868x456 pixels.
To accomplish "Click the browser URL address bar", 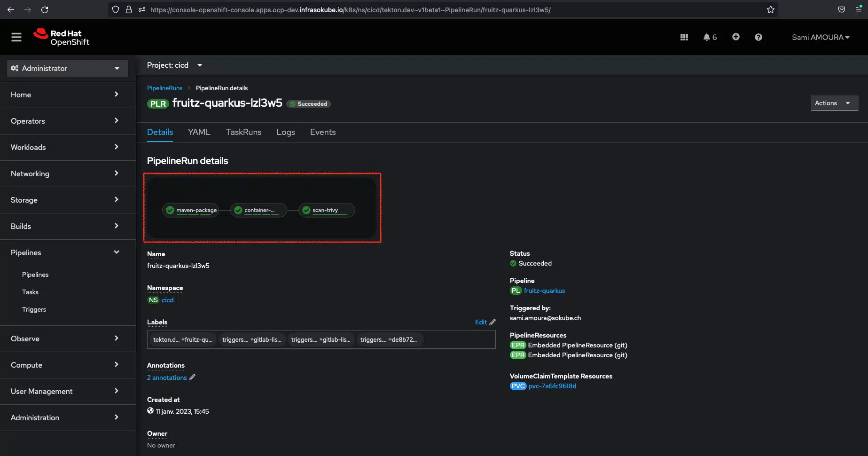I will point(443,9).
